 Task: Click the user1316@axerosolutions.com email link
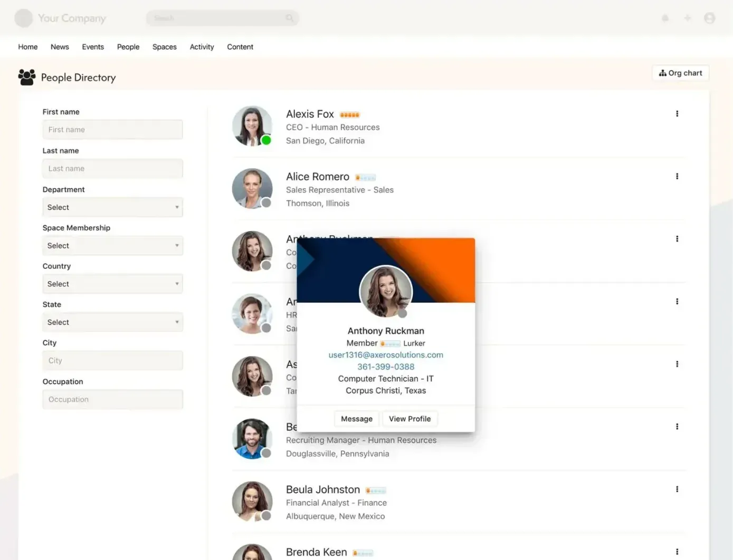coord(386,355)
